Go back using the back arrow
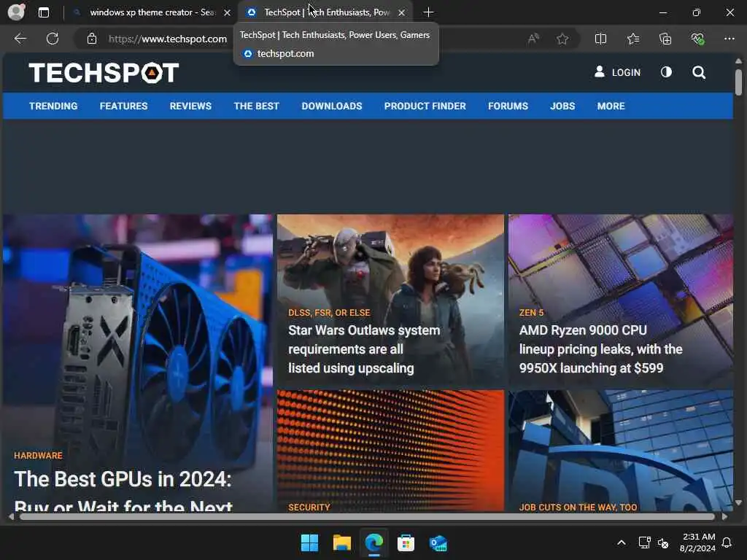Image resolution: width=747 pixels, height=560 pixels. pyautogui.click(x=20, y=39)
